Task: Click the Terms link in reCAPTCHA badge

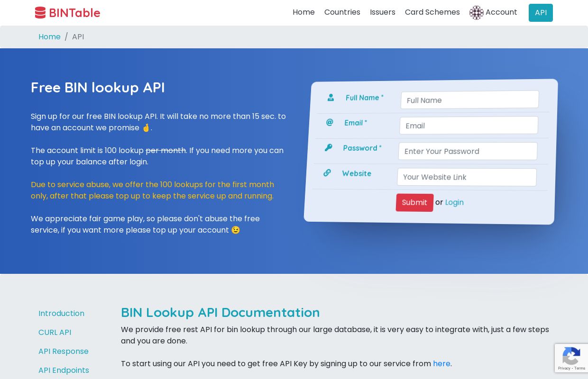Action: (580, 368)
